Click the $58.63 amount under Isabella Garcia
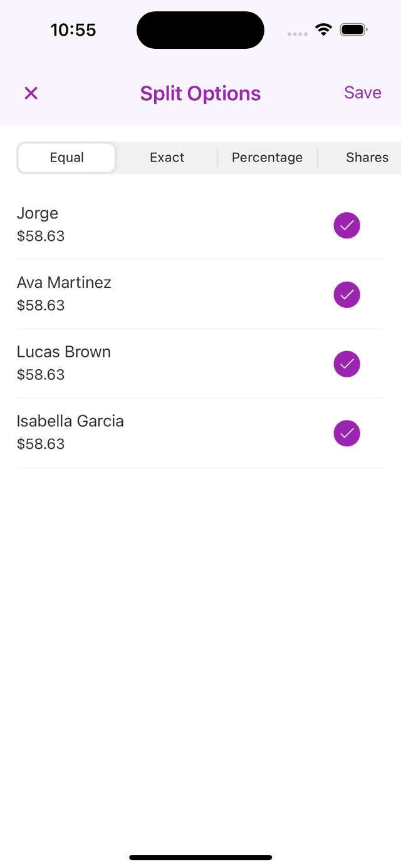 (41, 444)
